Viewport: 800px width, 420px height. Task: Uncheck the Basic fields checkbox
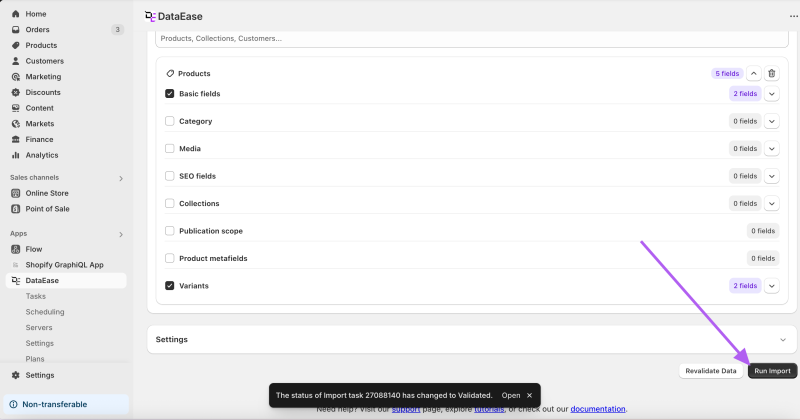169,93
